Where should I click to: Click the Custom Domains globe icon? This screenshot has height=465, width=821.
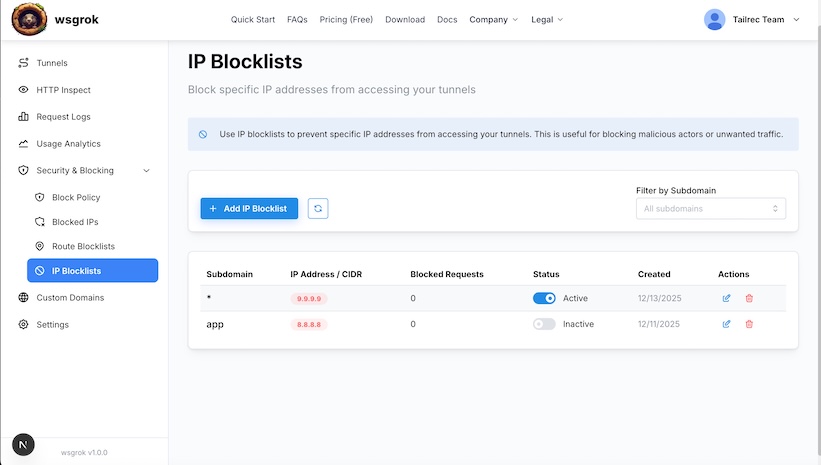[x=24, y=297]
